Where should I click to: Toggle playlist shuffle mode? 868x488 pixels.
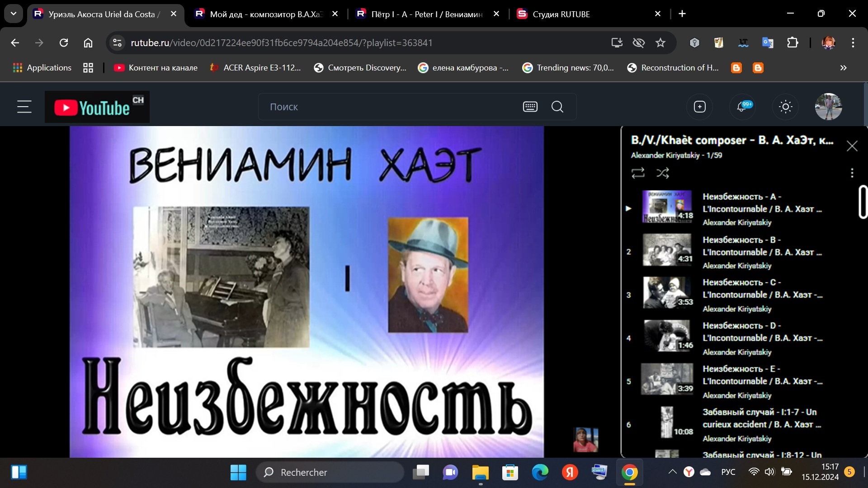point(663,173)
